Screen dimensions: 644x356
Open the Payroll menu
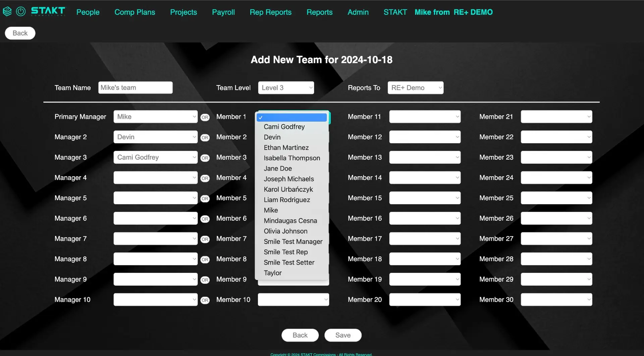pyautogui.click(x=223, y=12)
